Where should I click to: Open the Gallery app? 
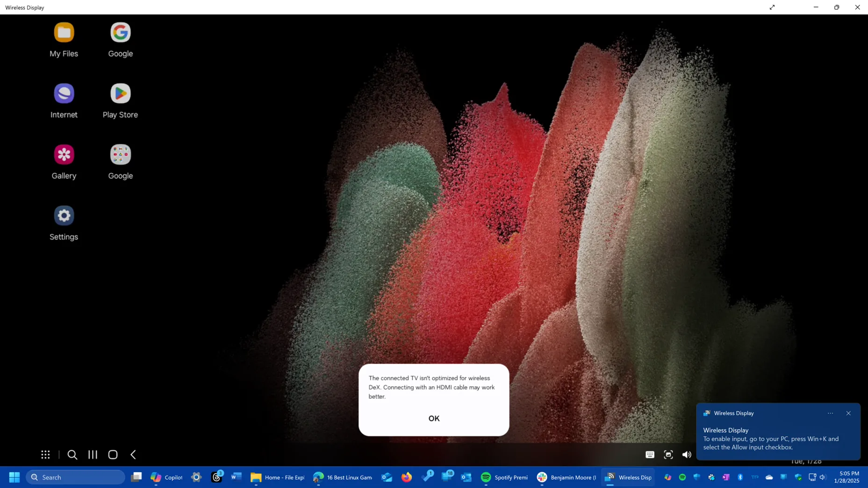[64, 154]
